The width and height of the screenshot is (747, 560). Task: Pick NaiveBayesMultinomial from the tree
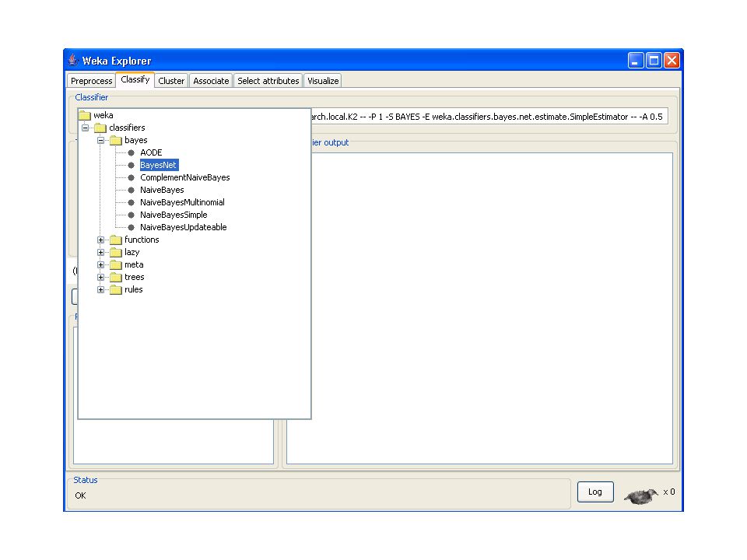pyautogui.click(x=182, y=202)
